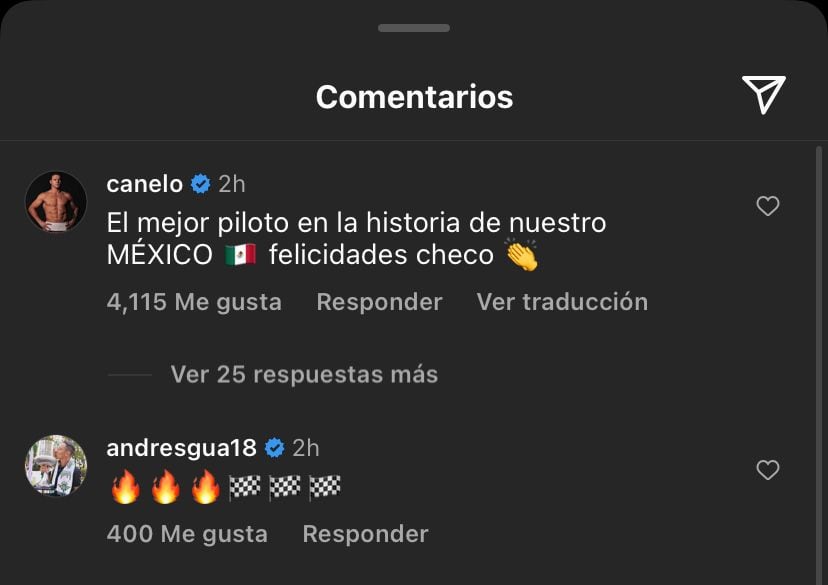
Task: Unlike canelo's comment by tapping the heart
Action: pyautogui.click(x=768, y=206)
